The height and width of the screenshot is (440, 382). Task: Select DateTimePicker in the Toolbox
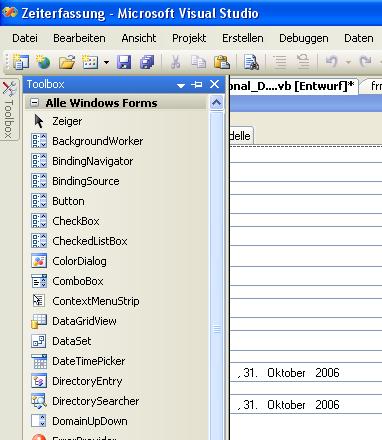point(116,361)
